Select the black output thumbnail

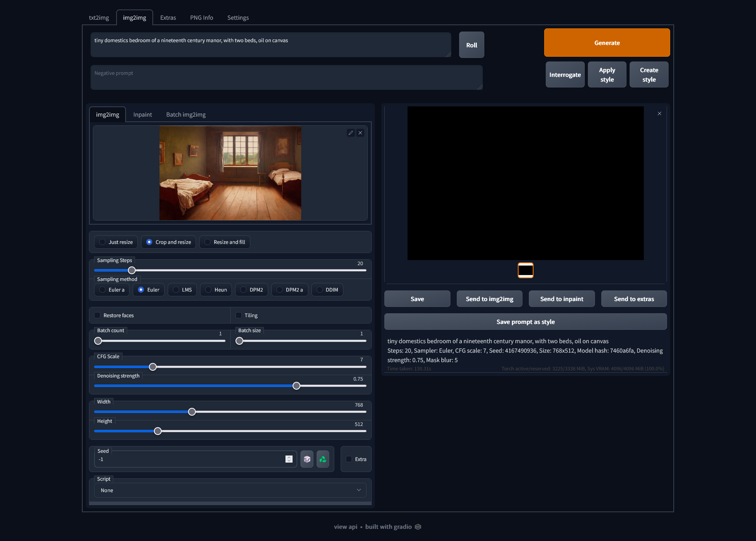coord(525,270)
